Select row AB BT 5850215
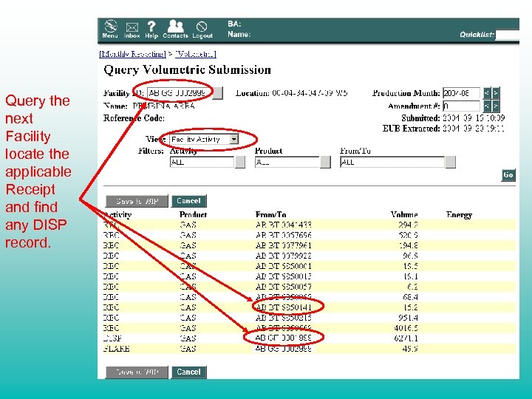 point(309,318)
